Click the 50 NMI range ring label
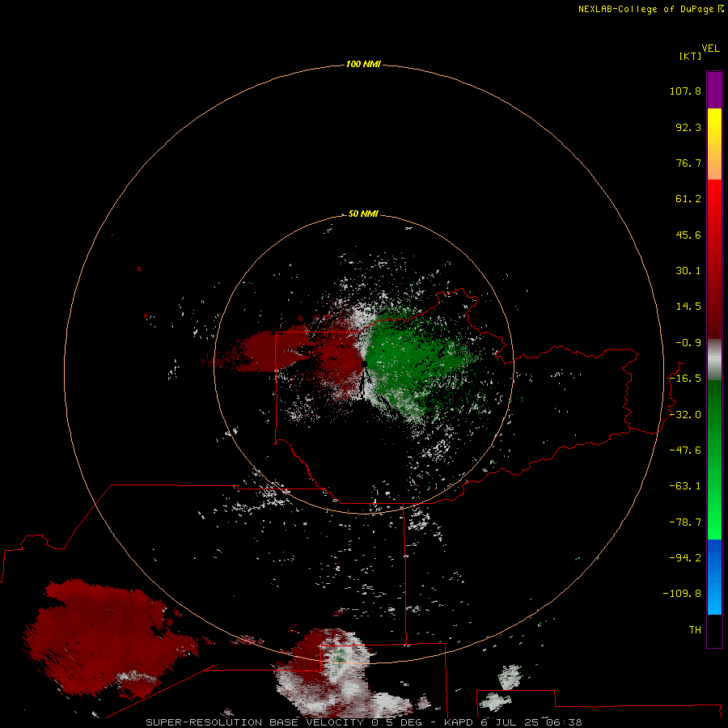 pyautogui.click(x=363, y=214)
